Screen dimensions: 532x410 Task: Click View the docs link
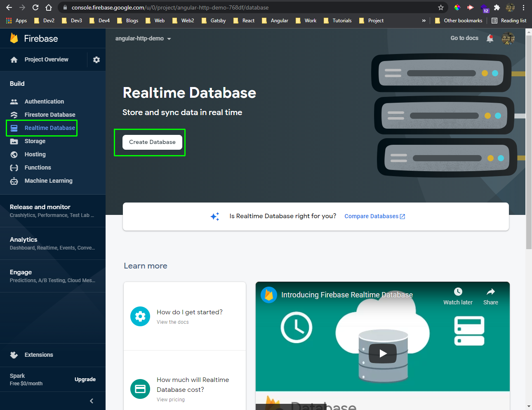point(173,322)
